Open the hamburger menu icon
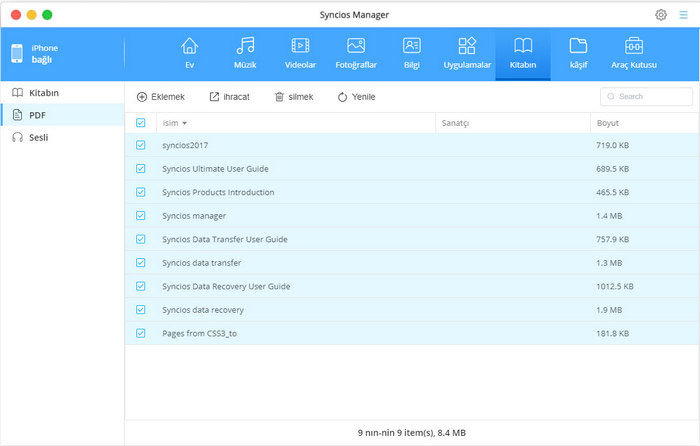Viewport: 700px width, 446px height. tap(683, 15)
